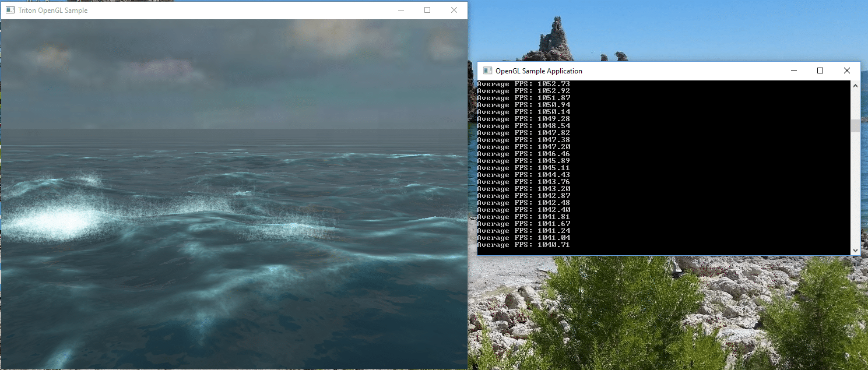
Task: Click the 'Average FPS: 1044.43' console line
Action: 523,175
